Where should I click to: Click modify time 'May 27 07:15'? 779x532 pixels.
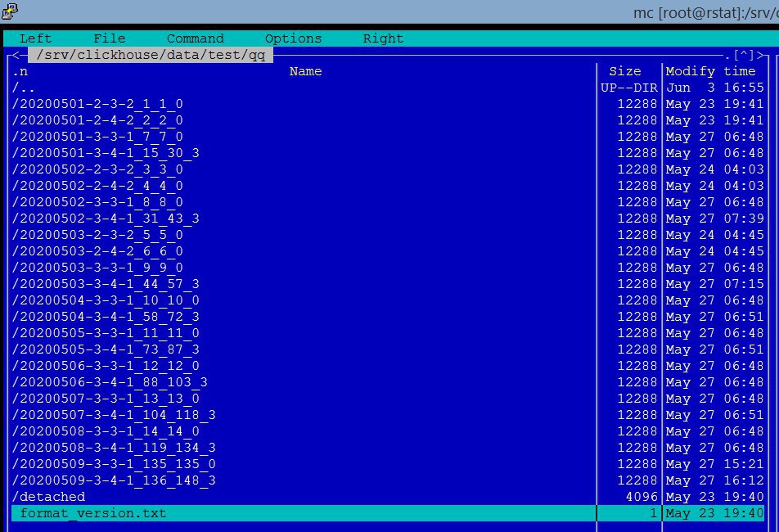(714, 285)
